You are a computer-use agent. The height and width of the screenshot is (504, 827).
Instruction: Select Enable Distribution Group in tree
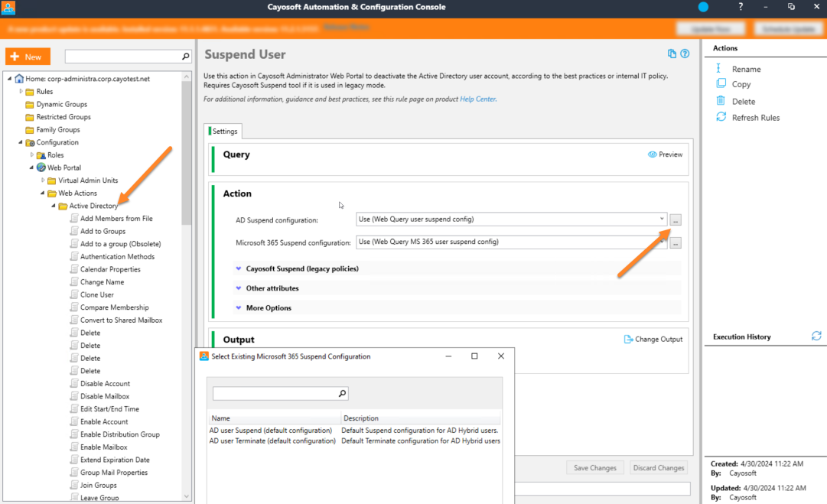pos(119,434)
